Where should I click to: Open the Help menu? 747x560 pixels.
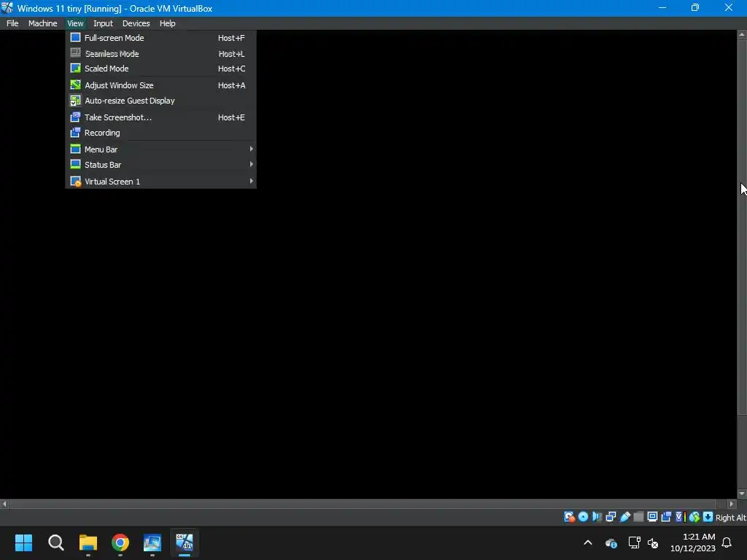tap(167, 23)
